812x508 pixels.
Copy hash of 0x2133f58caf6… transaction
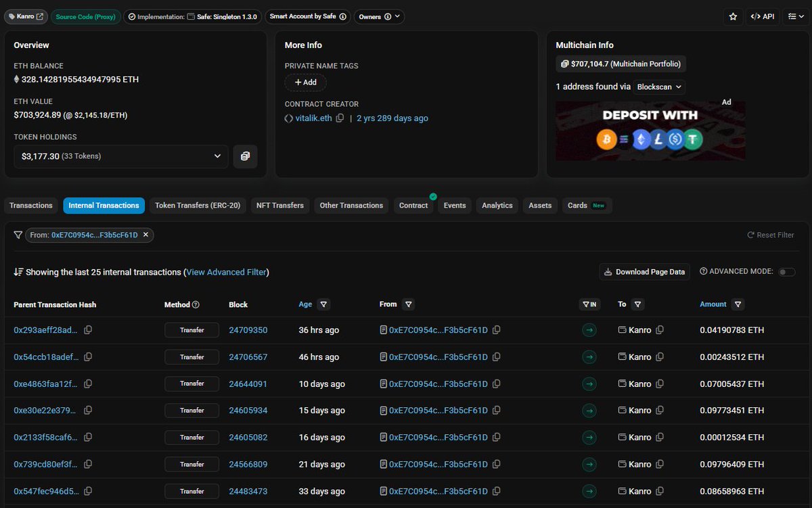pos(88,438)
